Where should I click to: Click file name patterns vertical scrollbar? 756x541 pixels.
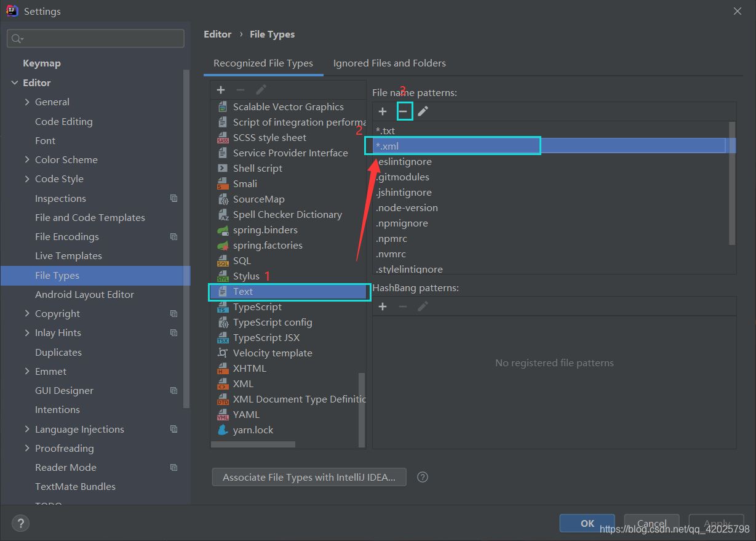tap(732, 183)
